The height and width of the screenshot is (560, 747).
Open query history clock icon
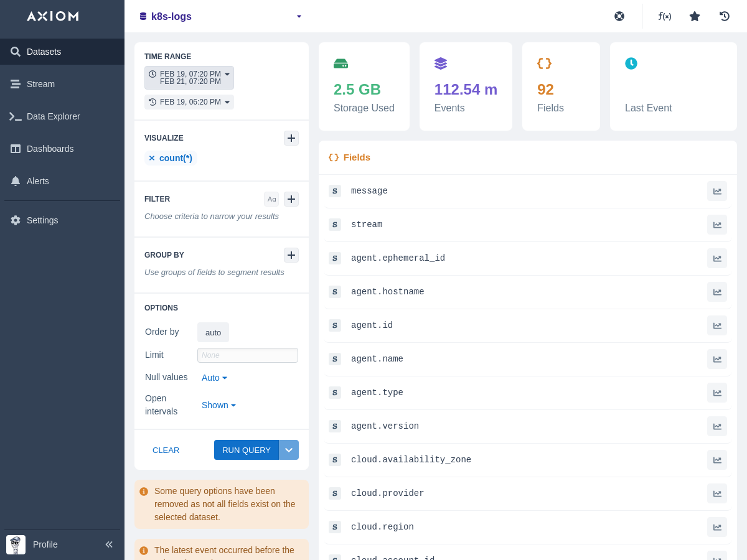[x=725, y=16]
